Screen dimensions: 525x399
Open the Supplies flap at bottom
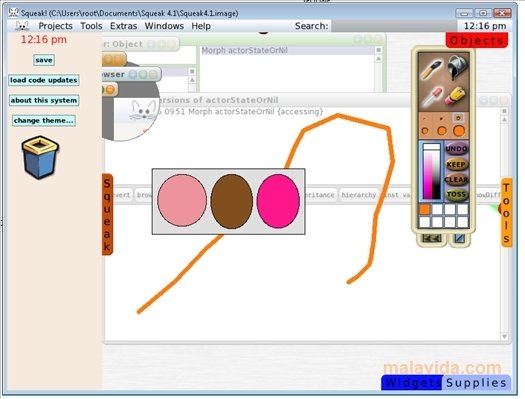click(x=476, y=383)
